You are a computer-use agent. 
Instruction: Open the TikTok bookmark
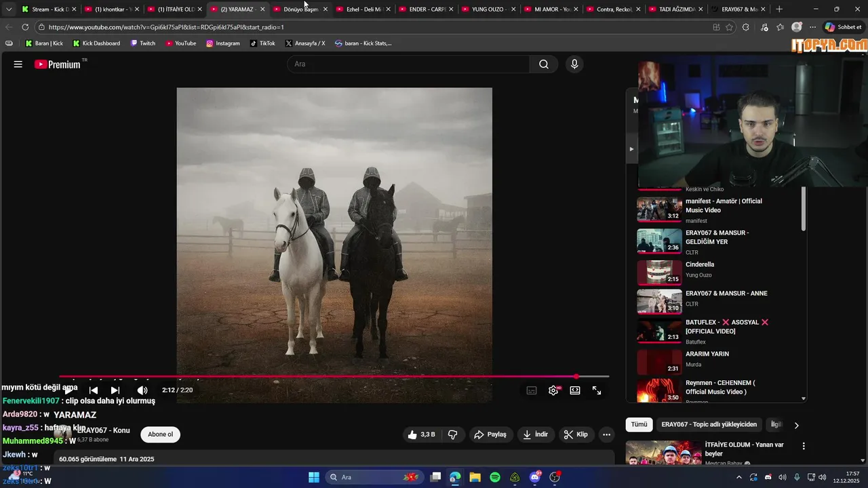pyautogui.click(x=262, y=43)
